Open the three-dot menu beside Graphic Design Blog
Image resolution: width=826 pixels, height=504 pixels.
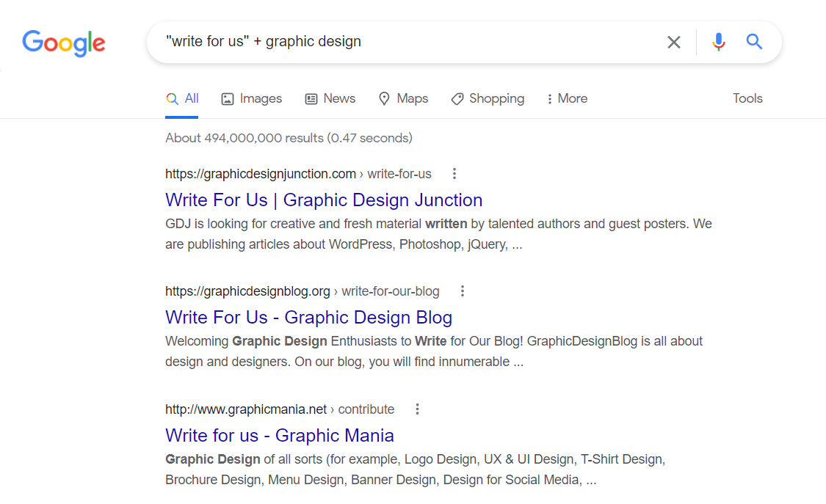click(x=463, y=291)
